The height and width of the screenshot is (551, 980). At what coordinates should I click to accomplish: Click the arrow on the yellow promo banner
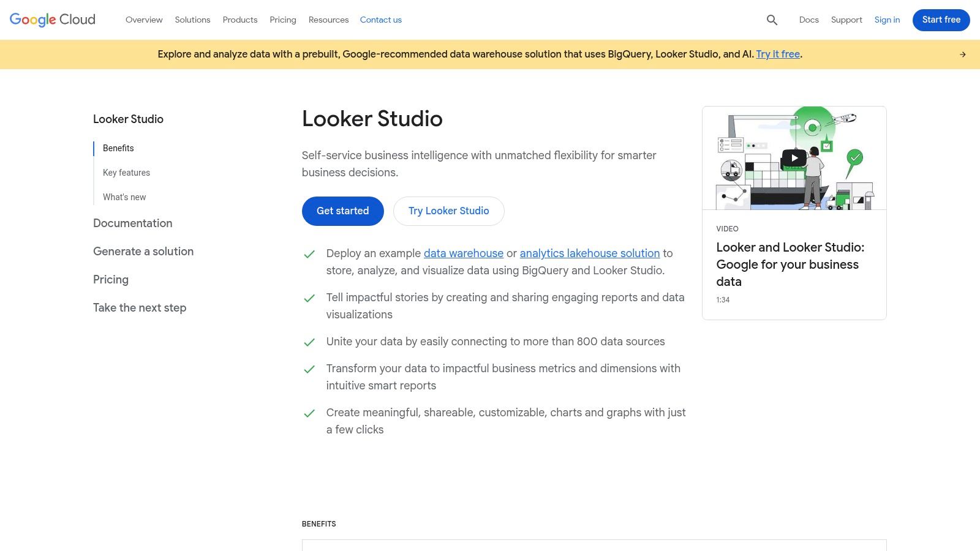tap(962, 54)
